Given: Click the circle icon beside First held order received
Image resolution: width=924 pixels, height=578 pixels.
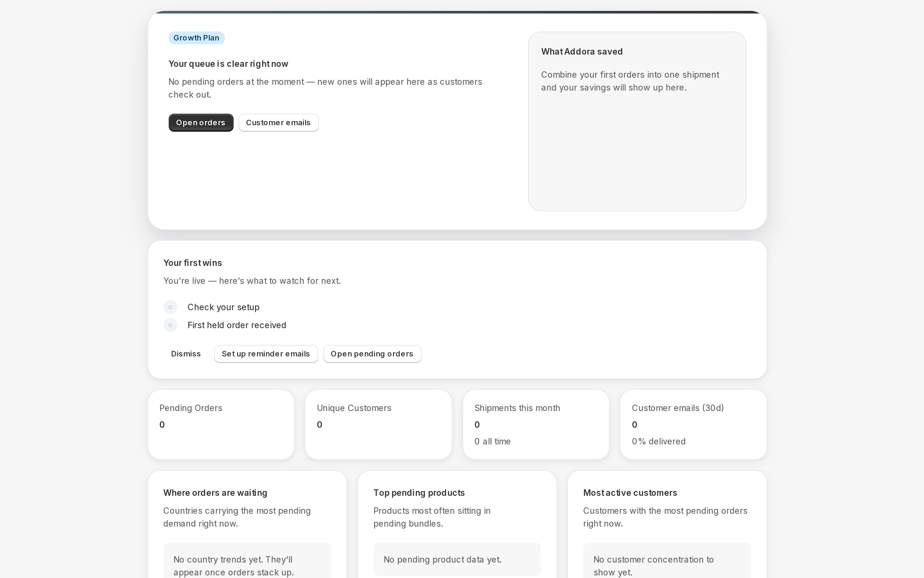Looking at the screenshot, I should pyautogui.click(x=171, y=325).
